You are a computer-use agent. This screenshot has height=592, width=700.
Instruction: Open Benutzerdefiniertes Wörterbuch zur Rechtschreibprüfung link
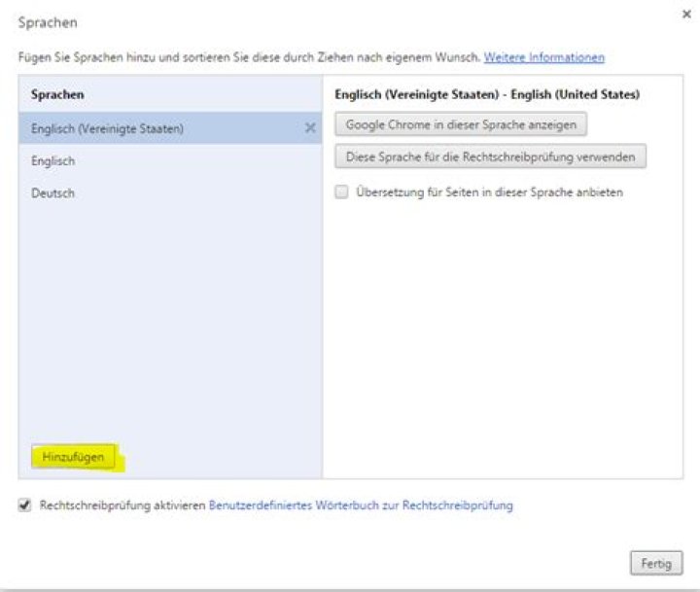pos(361,505)
